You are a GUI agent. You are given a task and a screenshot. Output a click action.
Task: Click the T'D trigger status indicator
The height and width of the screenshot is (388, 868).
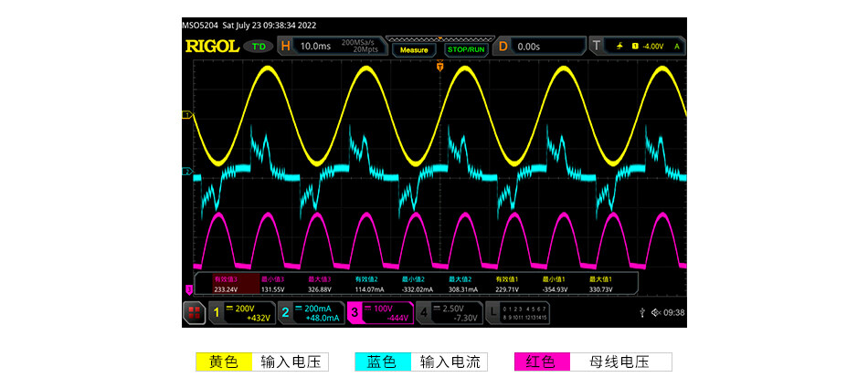259,46
